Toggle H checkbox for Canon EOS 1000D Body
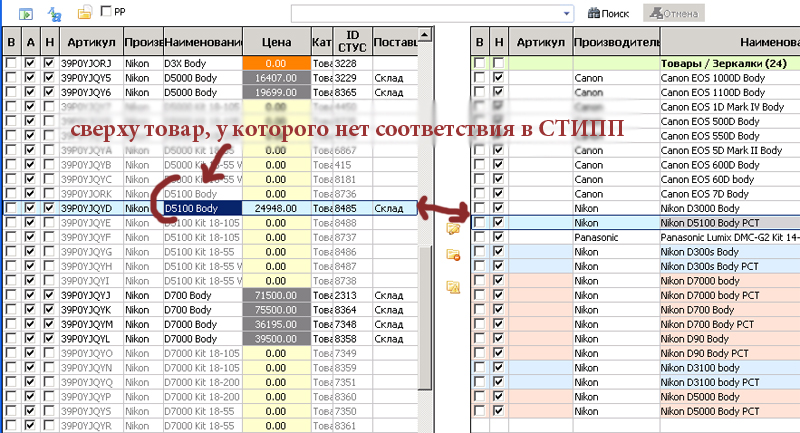 pyautogui.click(x=498, y=78)
